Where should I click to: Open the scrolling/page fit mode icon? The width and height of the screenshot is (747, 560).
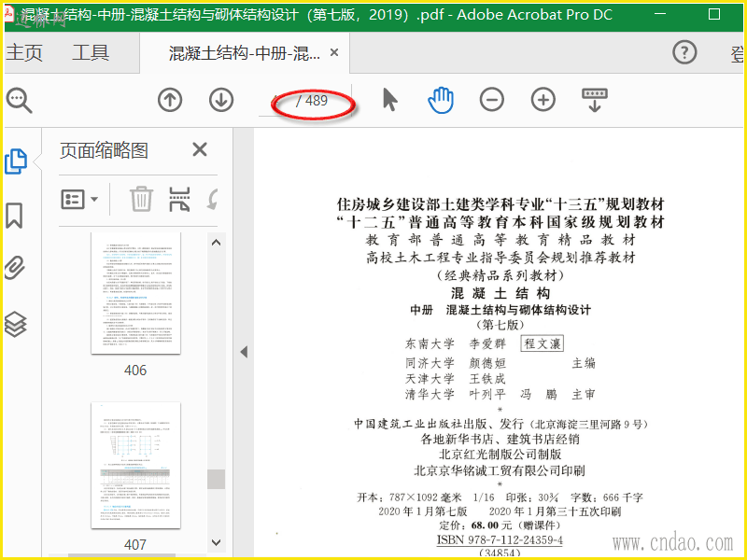tap(595, 100)
